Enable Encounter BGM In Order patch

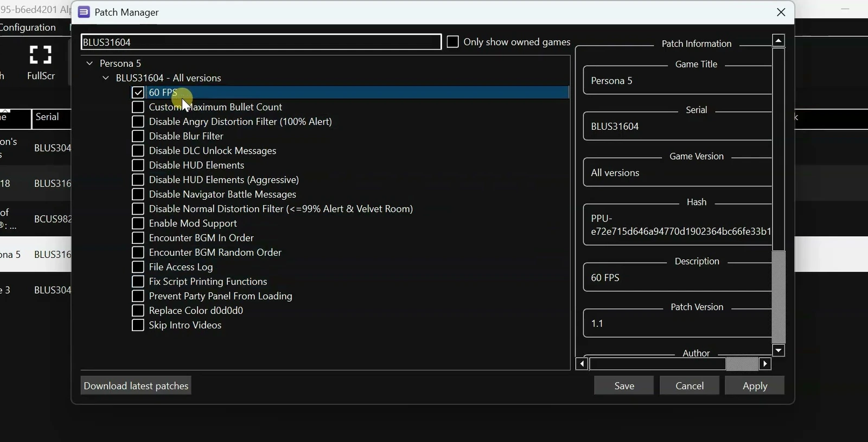point(138,238)
